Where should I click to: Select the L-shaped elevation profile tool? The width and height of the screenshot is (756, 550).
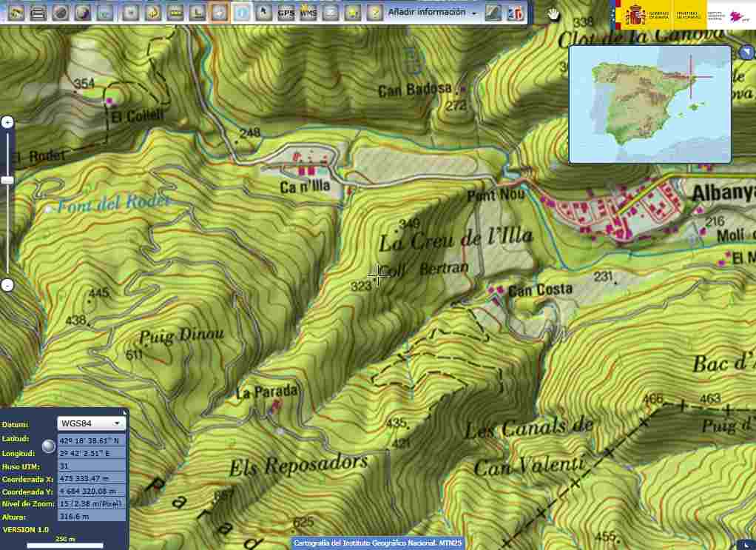(x=198, y=13)
